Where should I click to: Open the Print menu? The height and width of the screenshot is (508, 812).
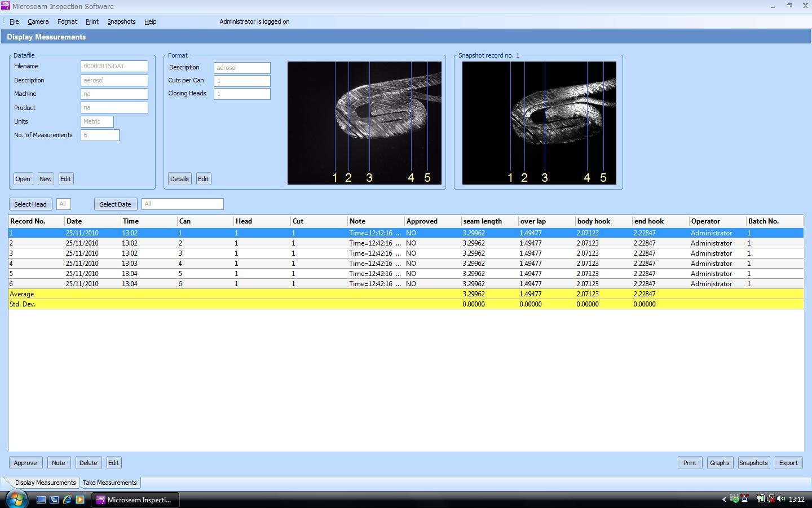92,21
